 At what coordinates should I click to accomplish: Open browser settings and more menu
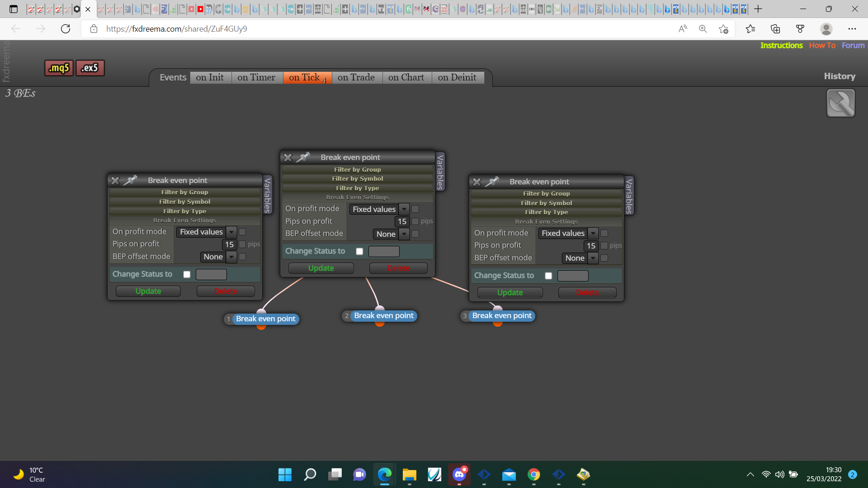(852, 29)
